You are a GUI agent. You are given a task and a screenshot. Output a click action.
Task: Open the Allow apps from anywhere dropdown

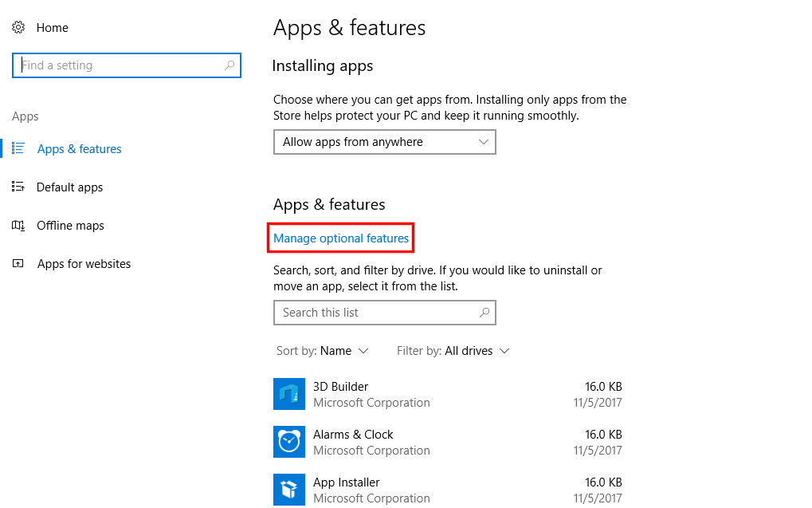[x=385, y=142]
